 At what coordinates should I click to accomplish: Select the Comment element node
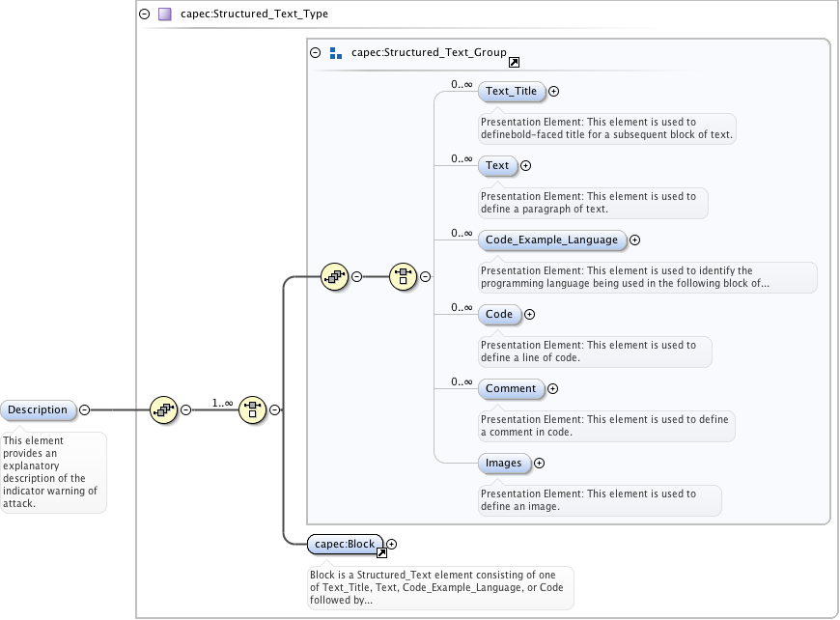tap(511, 389)
